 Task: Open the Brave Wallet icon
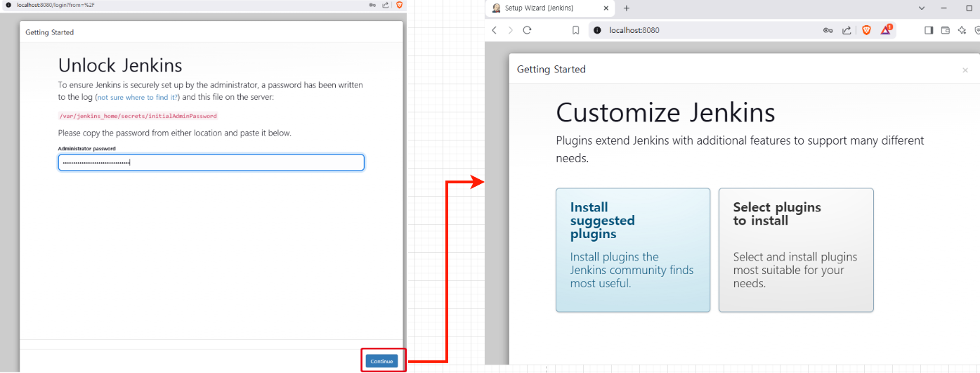(946, 30)
